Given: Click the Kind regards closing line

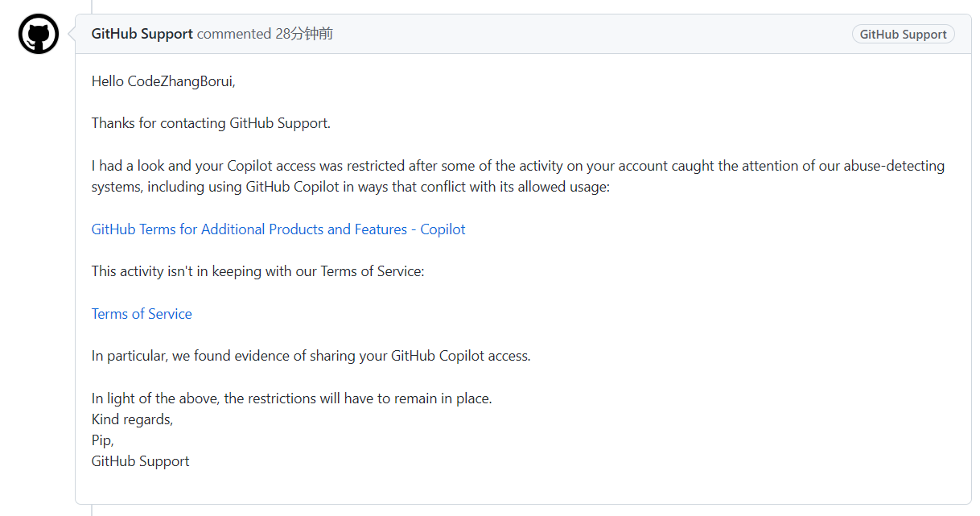Looking at the screenshot, I should click(x=132, y=419).
